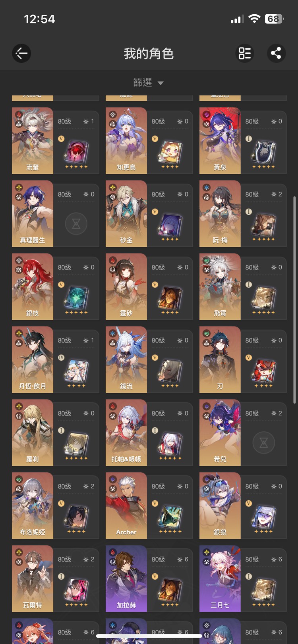Screen dimensions: 298x644
Task: Expand the 篩選 filter dropdown
Action: tap(149, 83)
